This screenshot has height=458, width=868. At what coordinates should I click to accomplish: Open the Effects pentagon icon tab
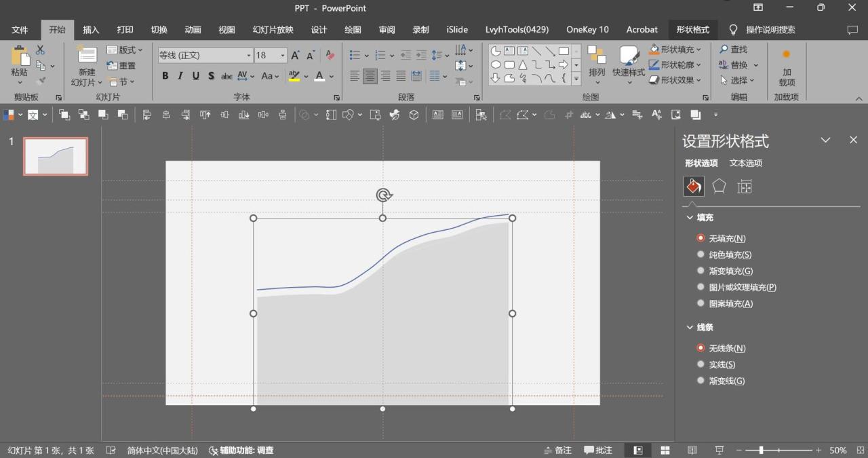coord(719,187)
